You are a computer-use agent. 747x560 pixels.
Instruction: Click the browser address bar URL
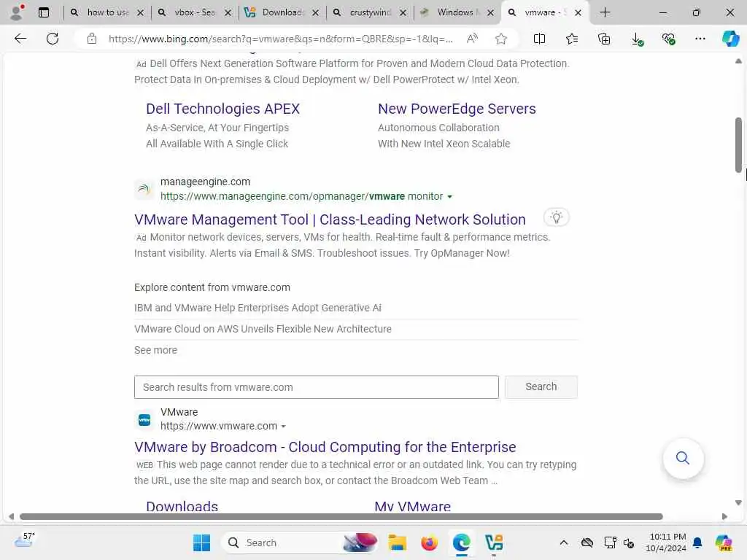[280, 39]
